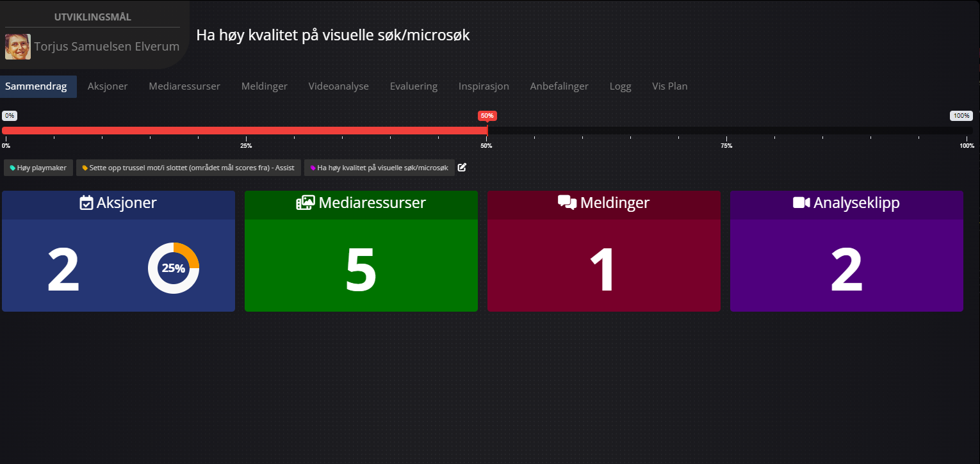Click the Høy playmaker tag
980x464 pixels.
38,168
